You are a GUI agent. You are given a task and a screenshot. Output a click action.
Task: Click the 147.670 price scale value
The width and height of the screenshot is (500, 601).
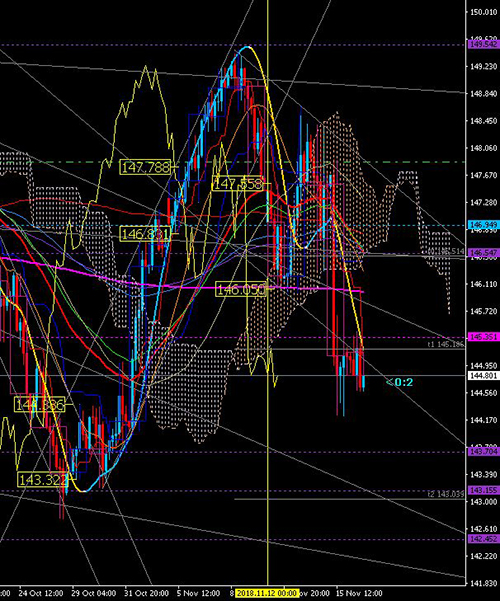pyautogui.click(x=484, y=175)
